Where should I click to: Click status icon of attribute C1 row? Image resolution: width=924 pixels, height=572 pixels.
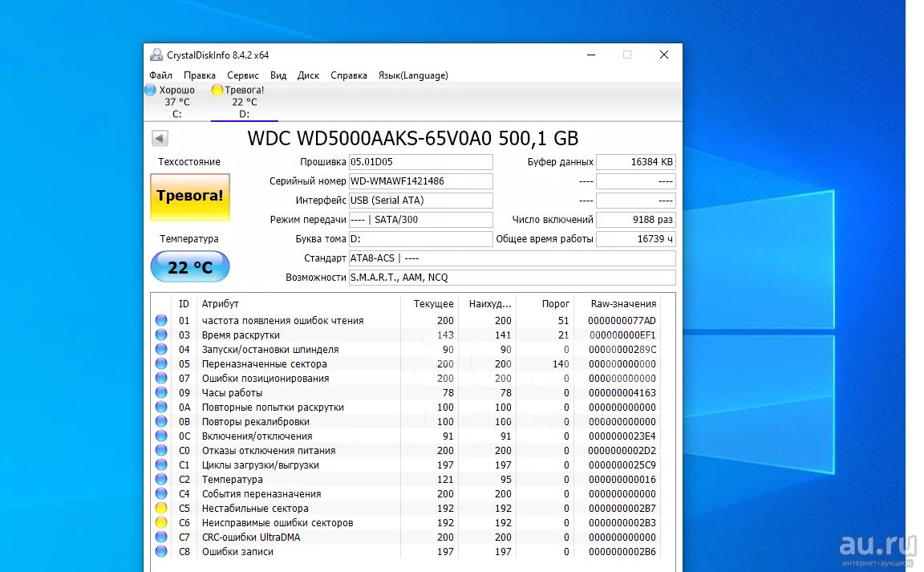coord(161,464)
